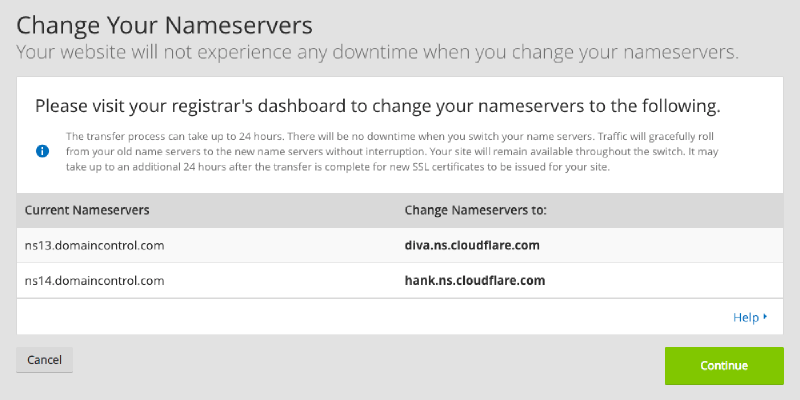Viewport: 800px width, 400px height.
Task: Click ns14.domaincontrol.com current nameserver
Action: [94, 281]
